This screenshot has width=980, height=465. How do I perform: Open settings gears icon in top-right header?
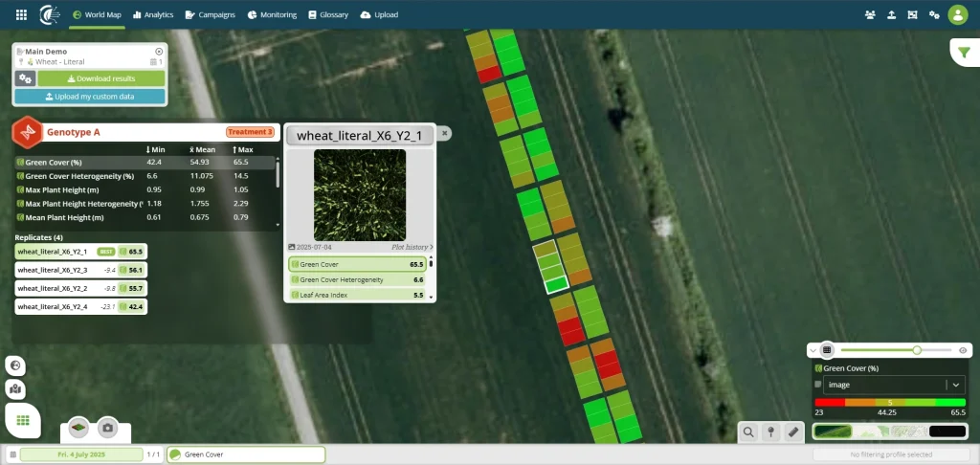[x=934, y=14]
